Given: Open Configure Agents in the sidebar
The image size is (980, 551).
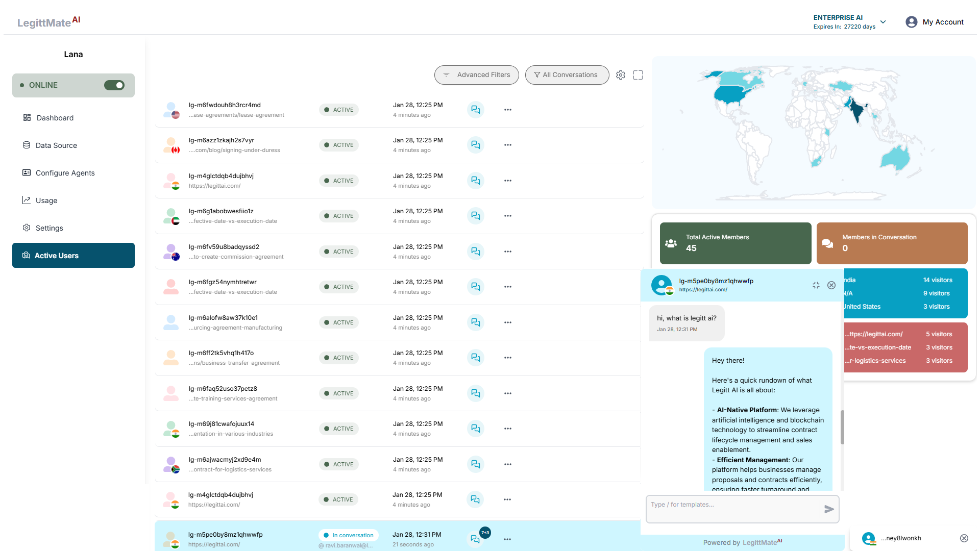Looking at the screenshot, I should coord(65,173).
